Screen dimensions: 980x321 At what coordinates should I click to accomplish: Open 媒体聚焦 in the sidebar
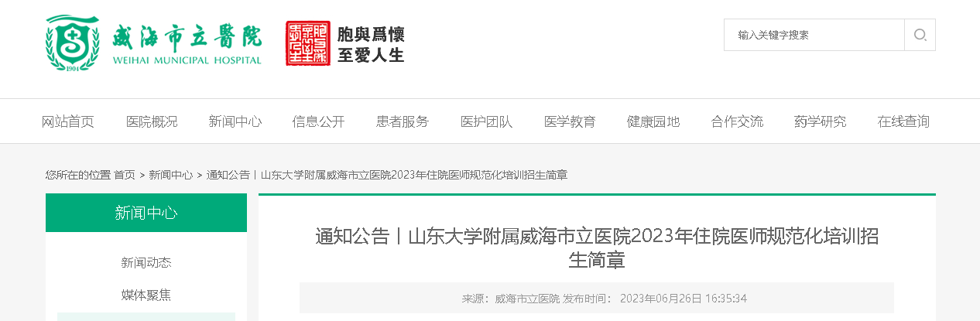[146, 295]
